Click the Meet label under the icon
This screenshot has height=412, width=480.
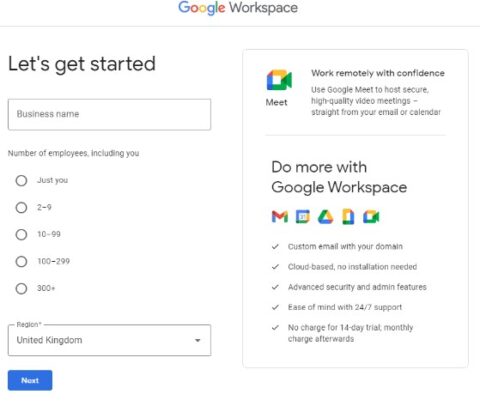(x=276, y=102)
